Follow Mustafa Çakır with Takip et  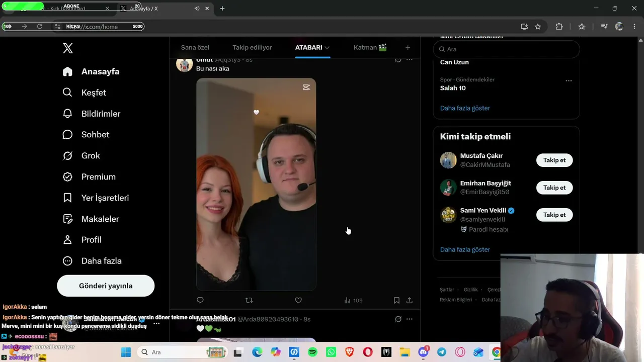[x=554, y=160]
